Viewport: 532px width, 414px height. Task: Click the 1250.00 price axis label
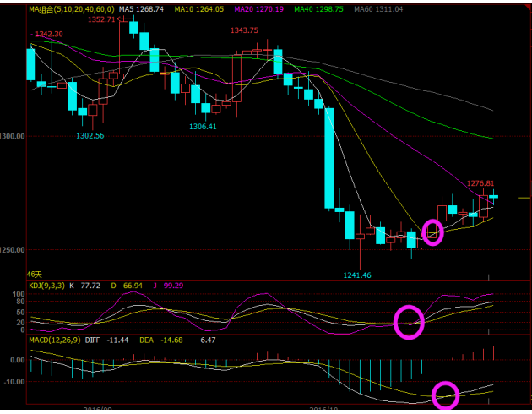[13, 250]
